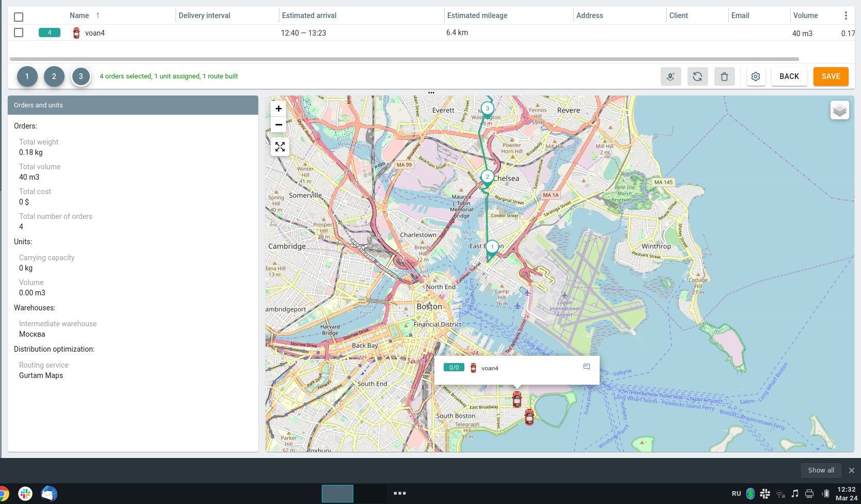
Task: Click the add location marker icon
Action: (670, 76)
